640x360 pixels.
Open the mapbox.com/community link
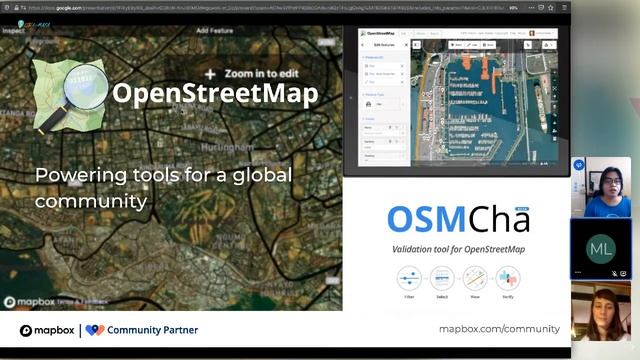click(x=499, y=329)
